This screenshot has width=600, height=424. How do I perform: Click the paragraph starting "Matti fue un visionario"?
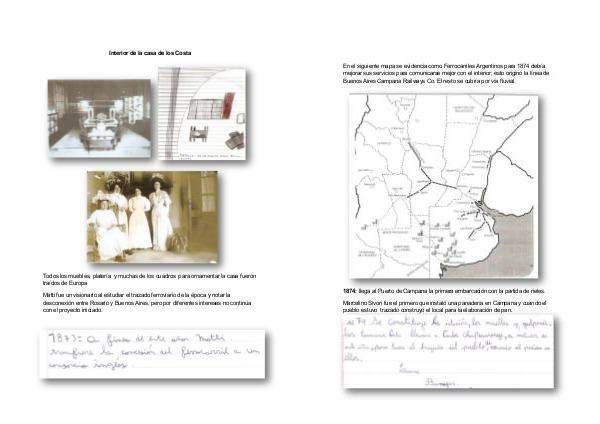pyautogui.click(x=147, y=303)
